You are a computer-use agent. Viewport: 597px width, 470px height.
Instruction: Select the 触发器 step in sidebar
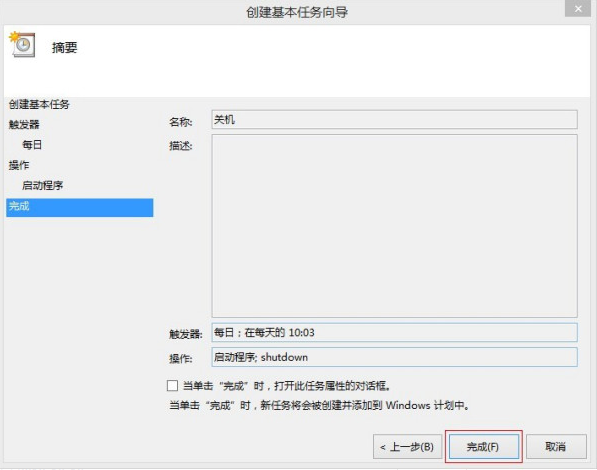tap(24, 125)
